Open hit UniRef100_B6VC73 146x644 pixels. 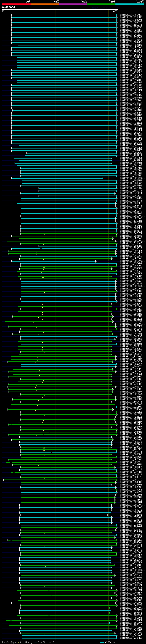[x=131, y=22]
